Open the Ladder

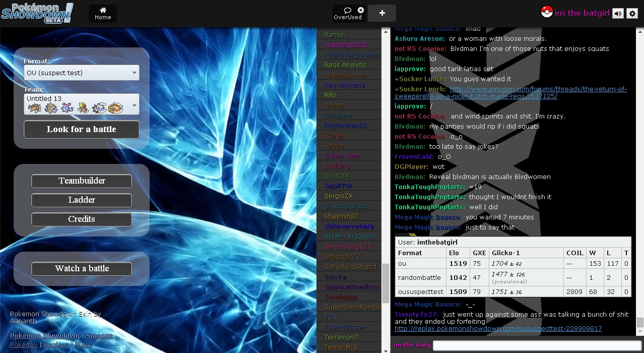[x=82, y=200]
